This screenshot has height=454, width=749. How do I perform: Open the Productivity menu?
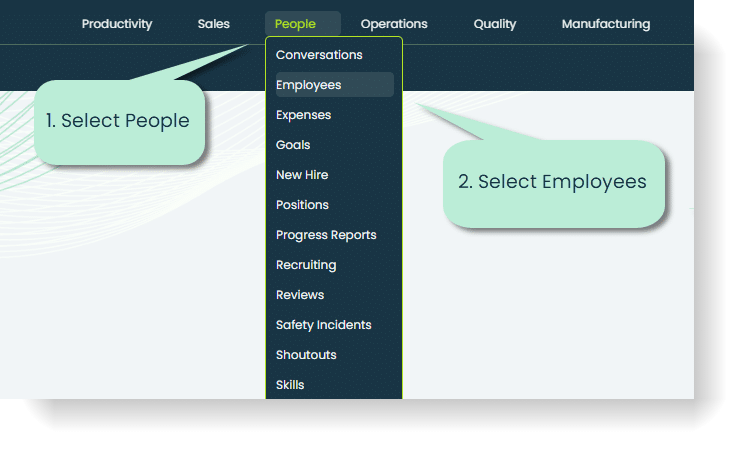click(x=117, y=24)
